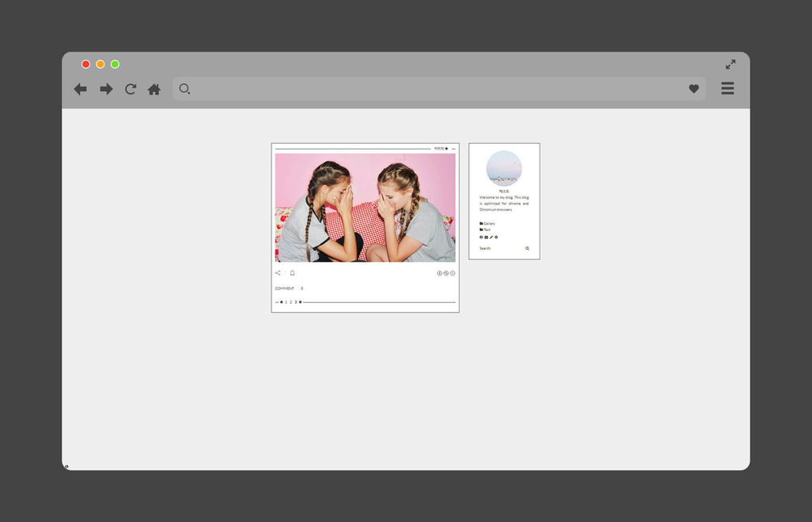Open the COMMENT section link
Screen dimensions: 812x522
284,288
